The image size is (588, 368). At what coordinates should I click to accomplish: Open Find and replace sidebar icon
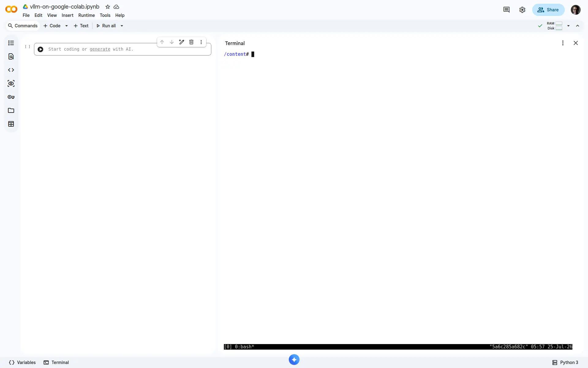(x=11, y=56)
